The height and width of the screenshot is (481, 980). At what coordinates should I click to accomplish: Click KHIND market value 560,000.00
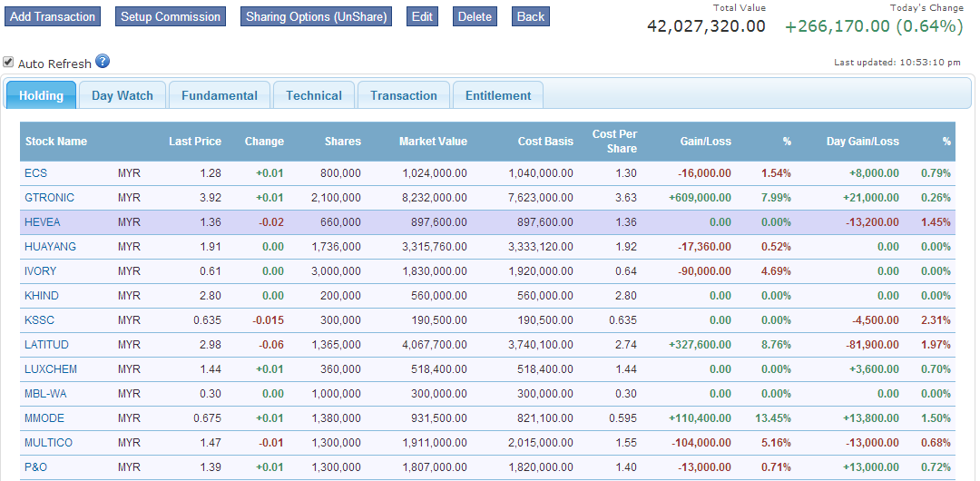coord(439,295)
